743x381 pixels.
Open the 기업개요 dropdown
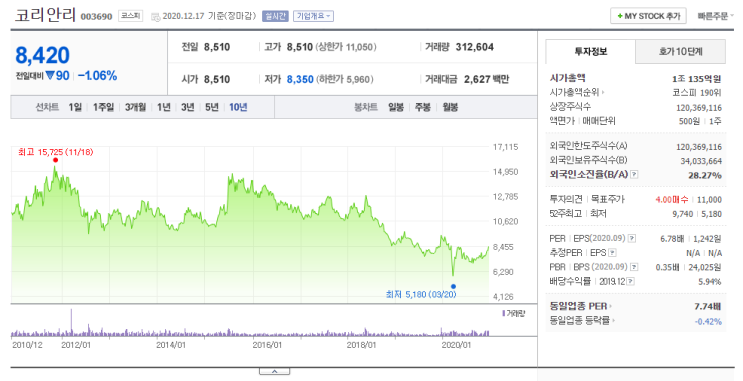[x=313, y=16]
